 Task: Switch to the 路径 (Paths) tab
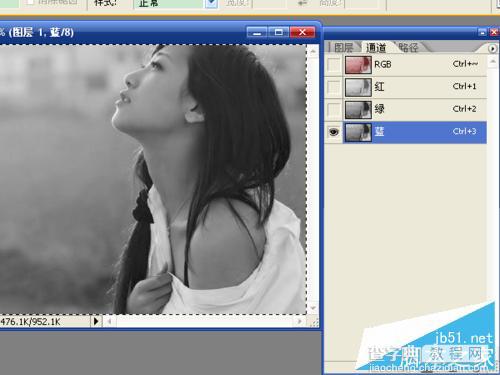point(408,48)
